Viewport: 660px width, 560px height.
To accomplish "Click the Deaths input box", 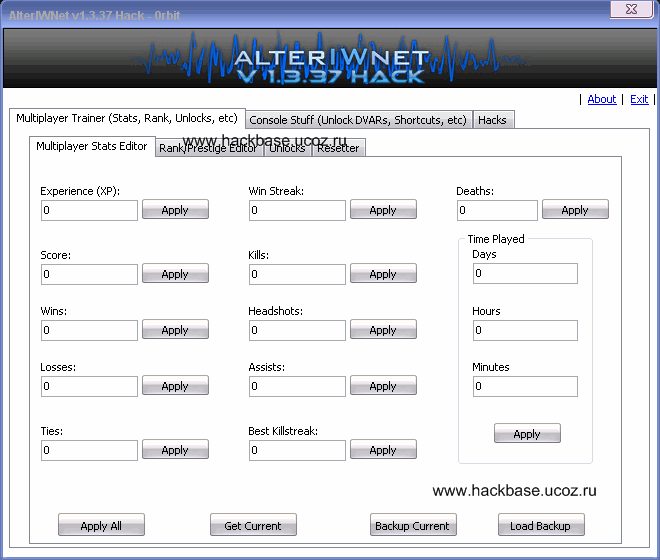I will point(497,211).
